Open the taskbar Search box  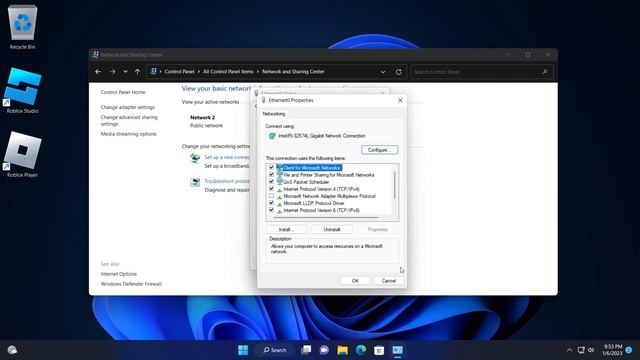coord(275,350)
